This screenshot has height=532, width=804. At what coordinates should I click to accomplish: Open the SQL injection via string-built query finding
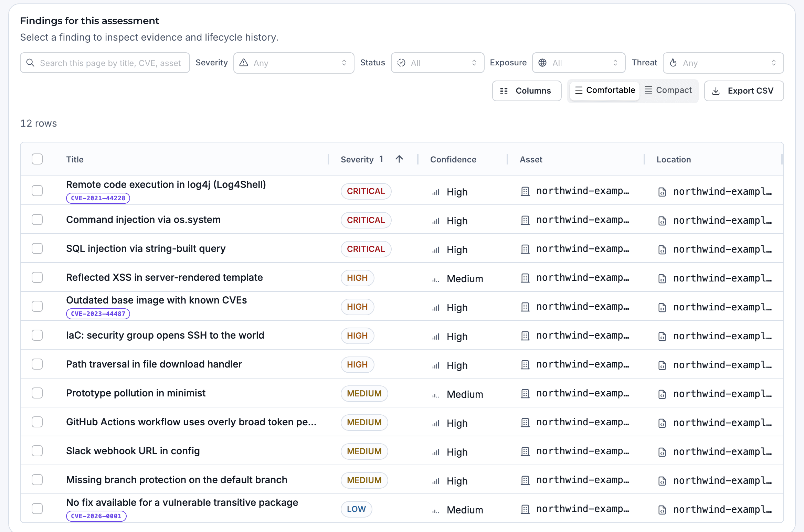coord(146,248)
